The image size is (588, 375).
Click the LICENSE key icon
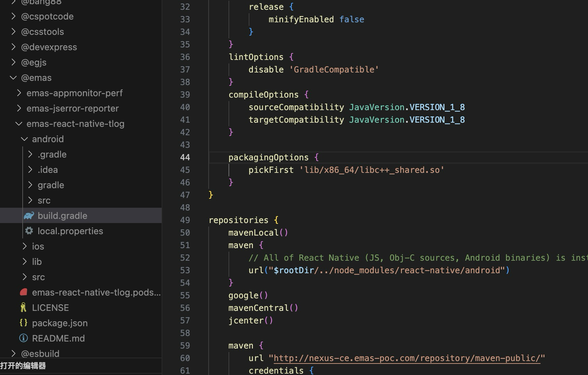[23, 307]
